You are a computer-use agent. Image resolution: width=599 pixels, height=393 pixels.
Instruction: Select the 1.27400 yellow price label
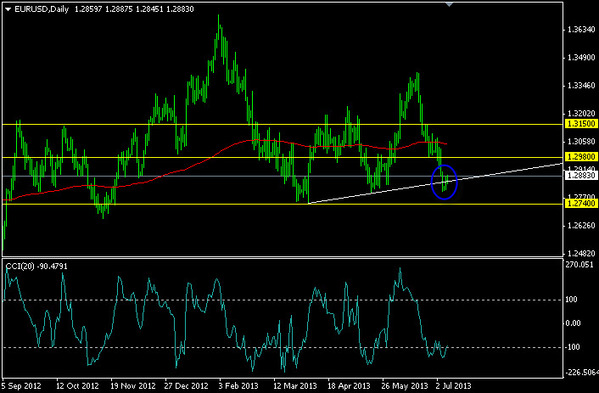click(x=581, y=204)
